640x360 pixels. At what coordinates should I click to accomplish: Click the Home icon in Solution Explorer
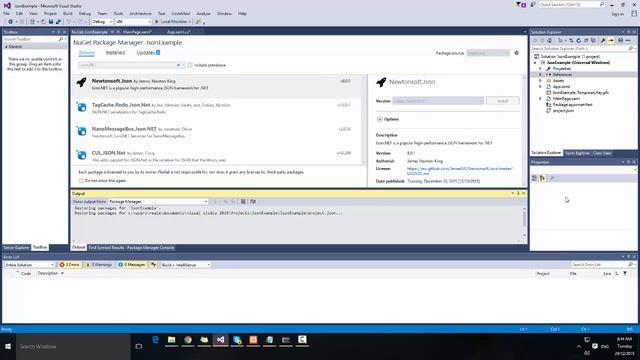[x=550, y=40]
